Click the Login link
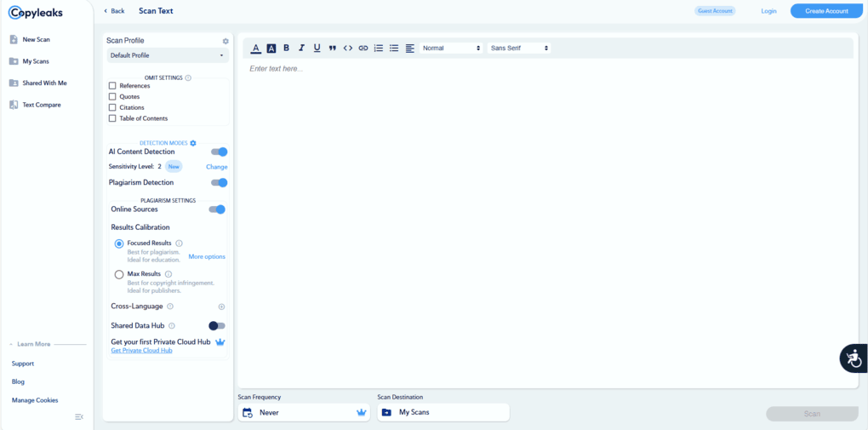Screen dimensions: 868x430 (768, 11)
